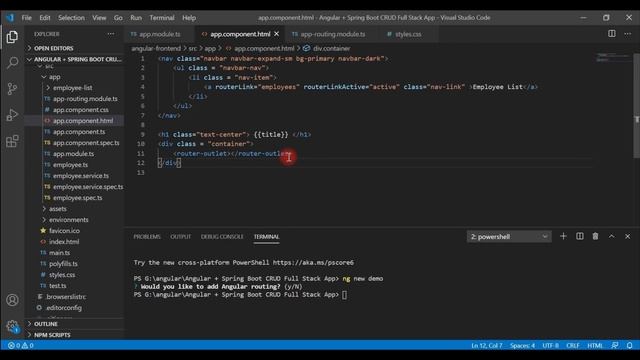Click angular-frontend in breadcrumb

click(x=156, y=48)
